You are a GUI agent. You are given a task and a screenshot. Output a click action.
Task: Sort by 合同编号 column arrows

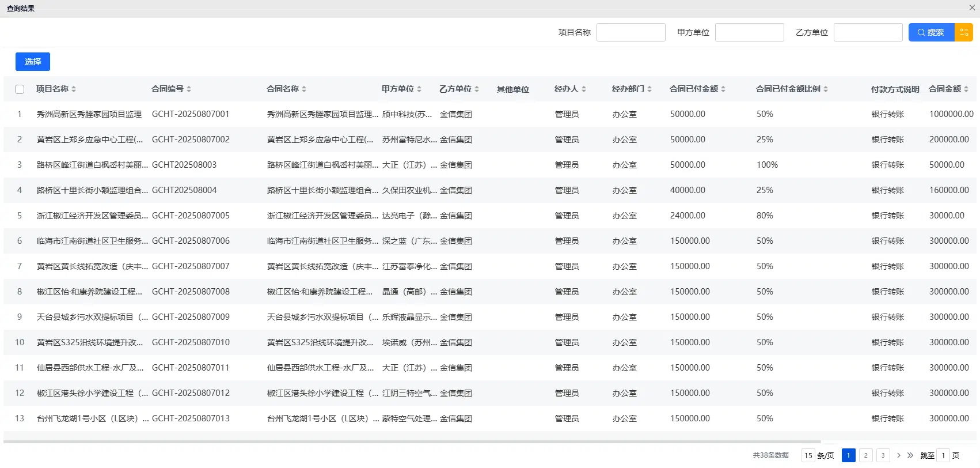(189, 89)
